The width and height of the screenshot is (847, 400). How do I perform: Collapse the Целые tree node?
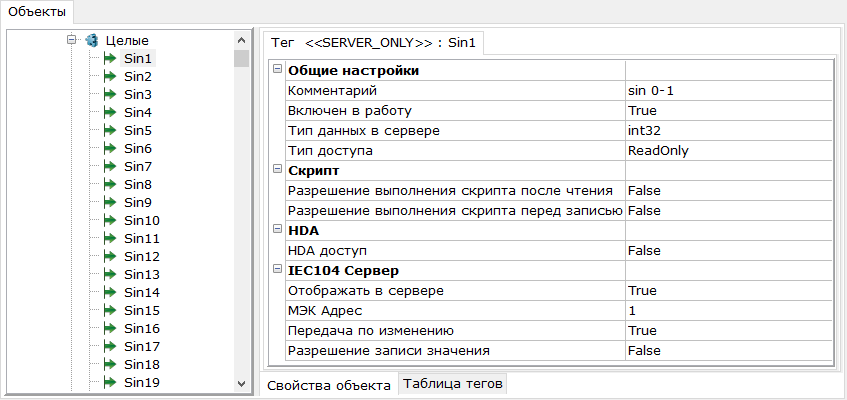tap(71, 40)
